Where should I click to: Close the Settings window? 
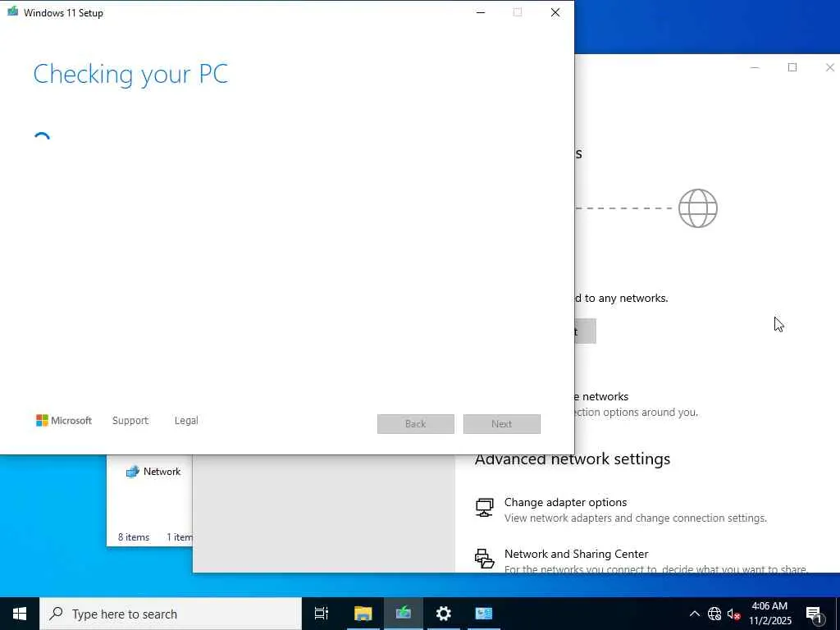click(x=829, y=67)
